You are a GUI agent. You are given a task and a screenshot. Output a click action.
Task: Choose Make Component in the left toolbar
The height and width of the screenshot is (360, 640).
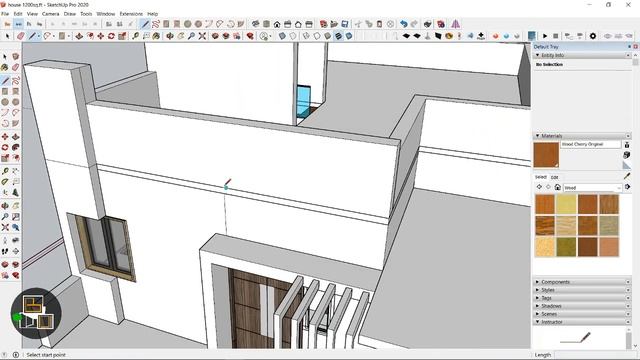(x=16, y=56)
